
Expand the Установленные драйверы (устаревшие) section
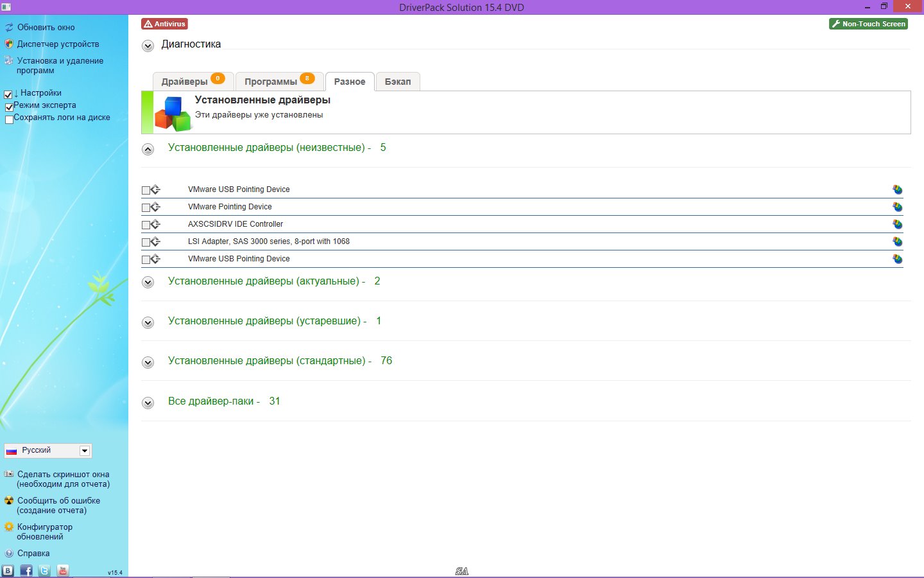click(x=148, y=322)
